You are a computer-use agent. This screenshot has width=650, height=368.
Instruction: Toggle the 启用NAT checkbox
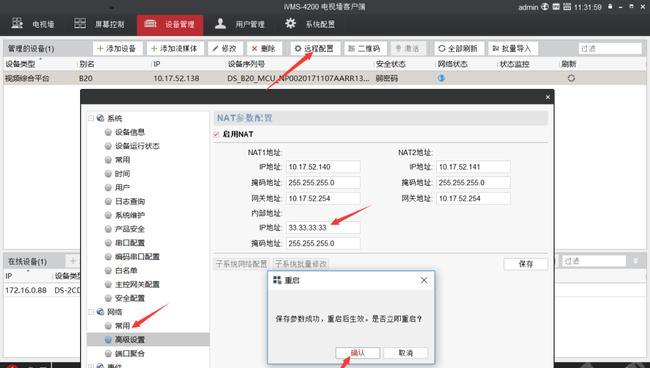click(x=216, y=134)
